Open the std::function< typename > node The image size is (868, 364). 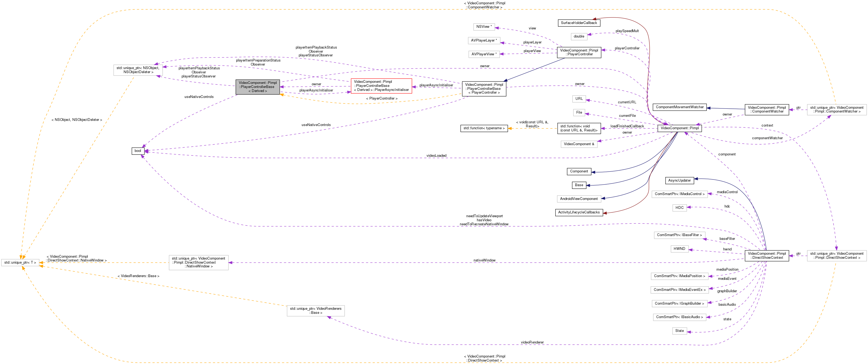(484, 128)
